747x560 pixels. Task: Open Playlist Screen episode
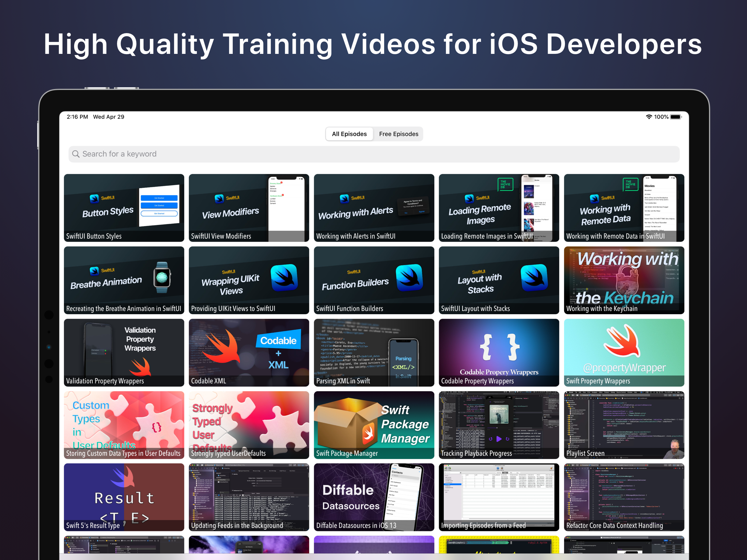tap(624, 425)
